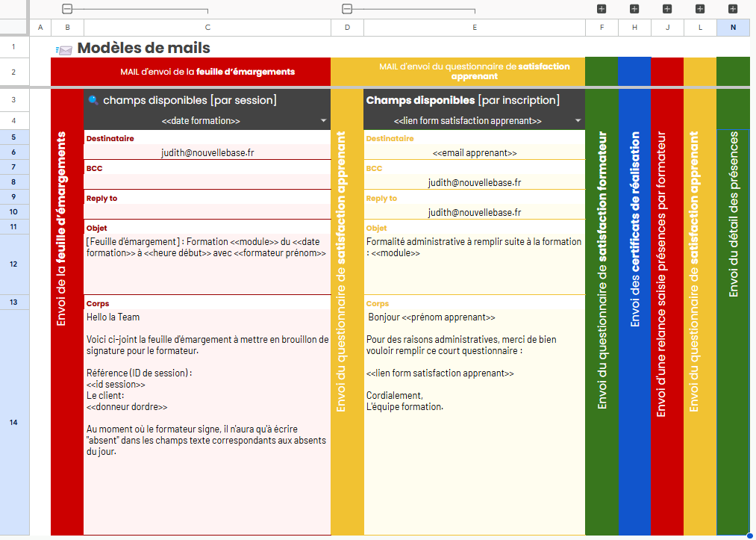Screen dimensions: 756x540
Task: Click the <<email apprenant>> recipient cell
Action: [475, 152]
